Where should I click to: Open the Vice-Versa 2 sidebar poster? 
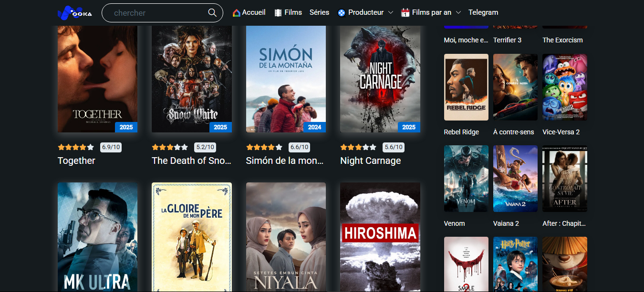565,87
